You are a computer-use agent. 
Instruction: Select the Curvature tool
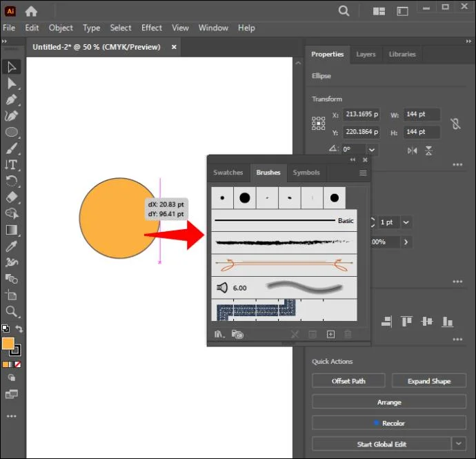[x=12, y=116]
